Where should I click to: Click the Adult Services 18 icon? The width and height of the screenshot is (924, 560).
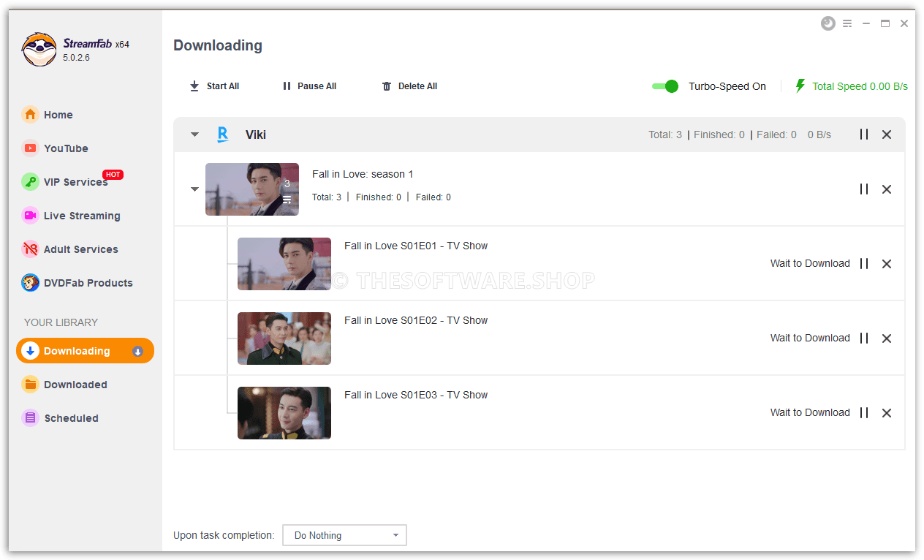pos(30,249)
